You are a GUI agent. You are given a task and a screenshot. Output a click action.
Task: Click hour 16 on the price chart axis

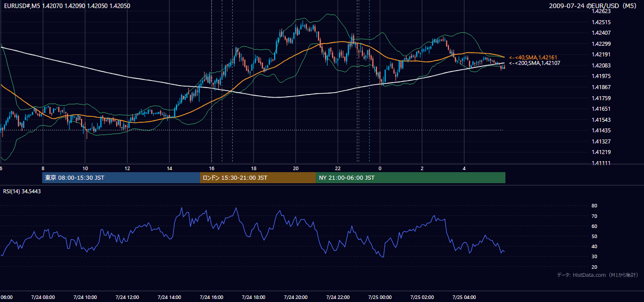point(212,168)
